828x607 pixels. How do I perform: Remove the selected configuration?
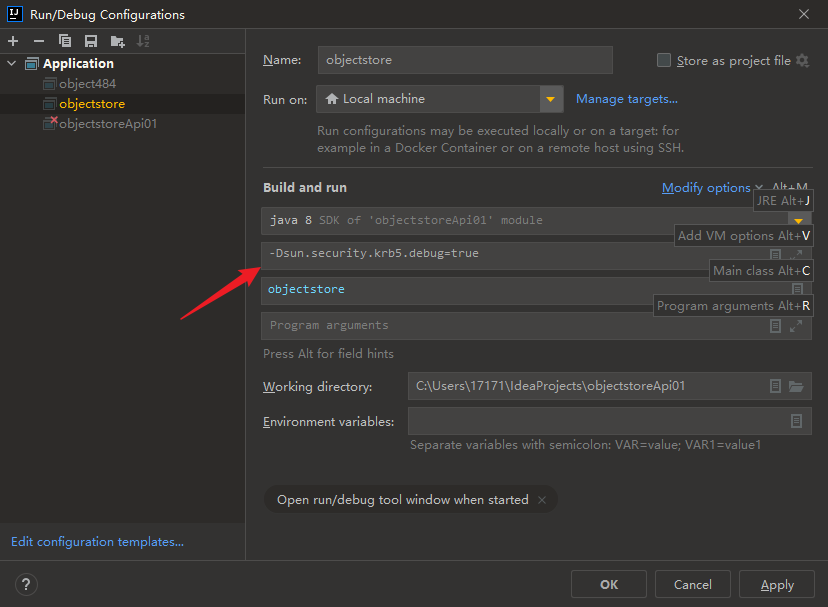point(39,41)
